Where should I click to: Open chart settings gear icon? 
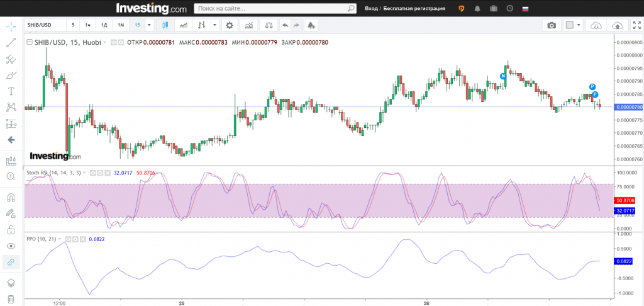click(x=230, y=25)
